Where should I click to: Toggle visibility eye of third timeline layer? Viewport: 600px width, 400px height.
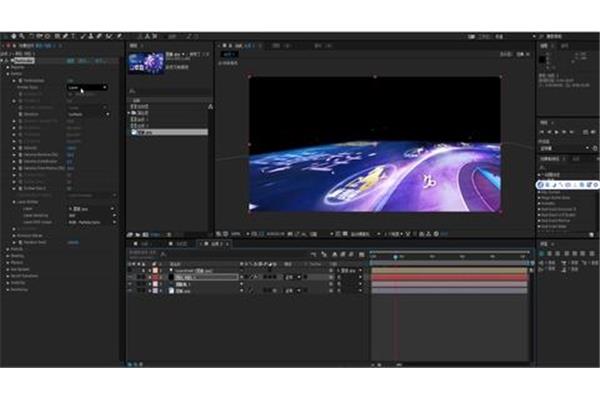click(130, 284)
